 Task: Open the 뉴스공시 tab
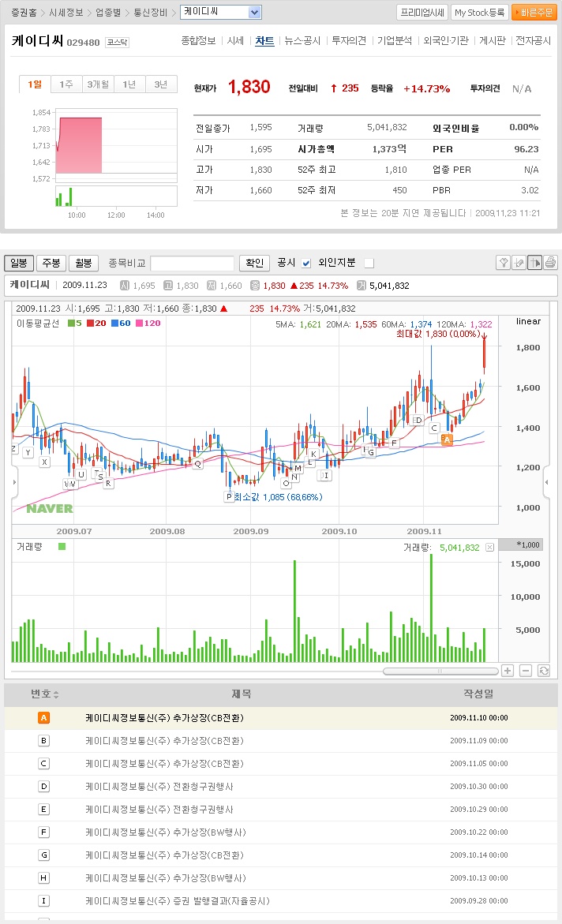(x=302, y=41)
